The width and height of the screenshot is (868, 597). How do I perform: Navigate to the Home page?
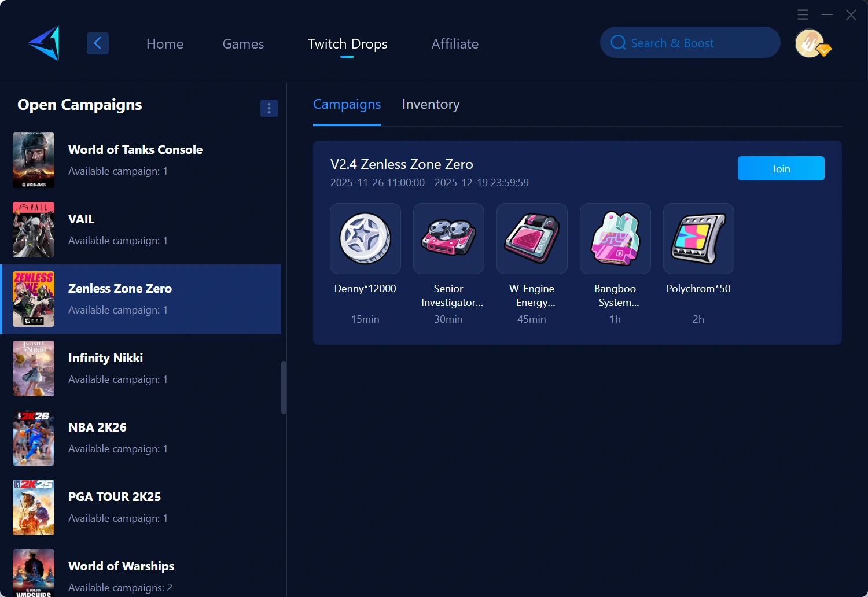(x=165, y=44)
